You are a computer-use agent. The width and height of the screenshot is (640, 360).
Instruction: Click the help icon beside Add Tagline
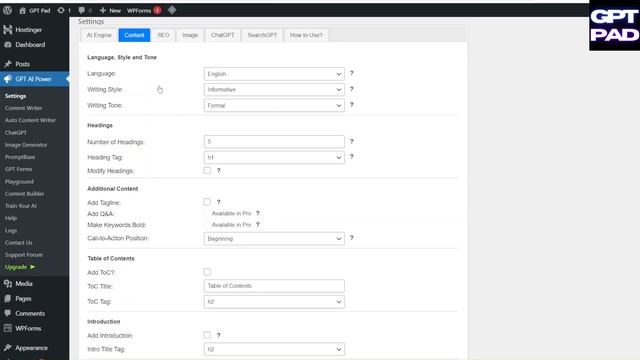click(218, 202)
